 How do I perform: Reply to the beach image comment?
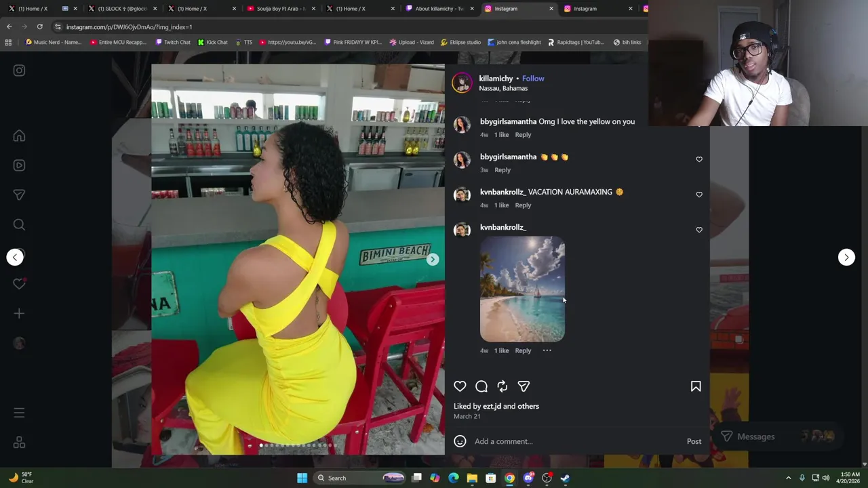click(x=523, y=350)
